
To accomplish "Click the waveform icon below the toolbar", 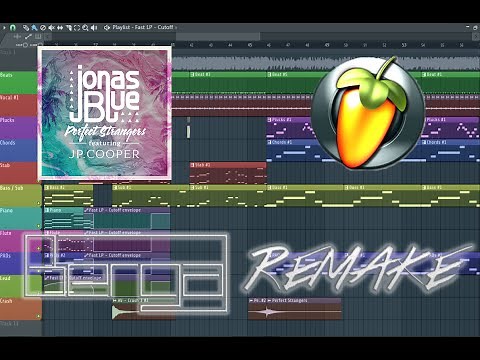I will coord(17,36).
